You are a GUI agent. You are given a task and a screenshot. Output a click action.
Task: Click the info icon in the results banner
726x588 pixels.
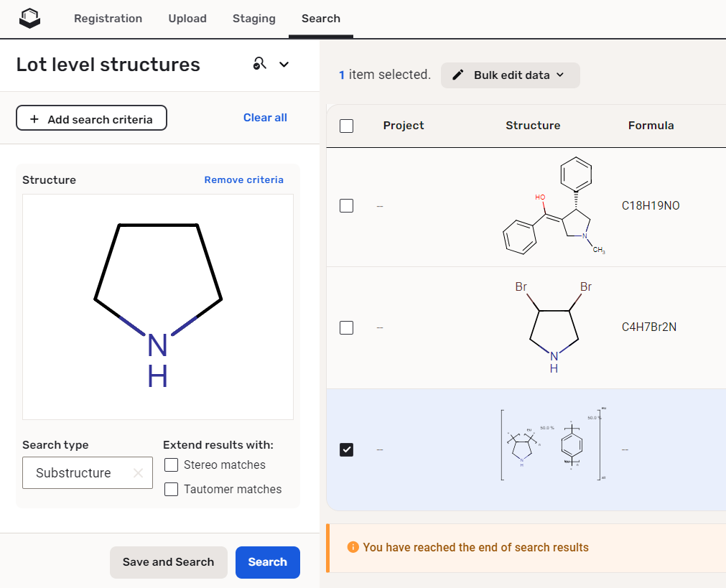353,546
